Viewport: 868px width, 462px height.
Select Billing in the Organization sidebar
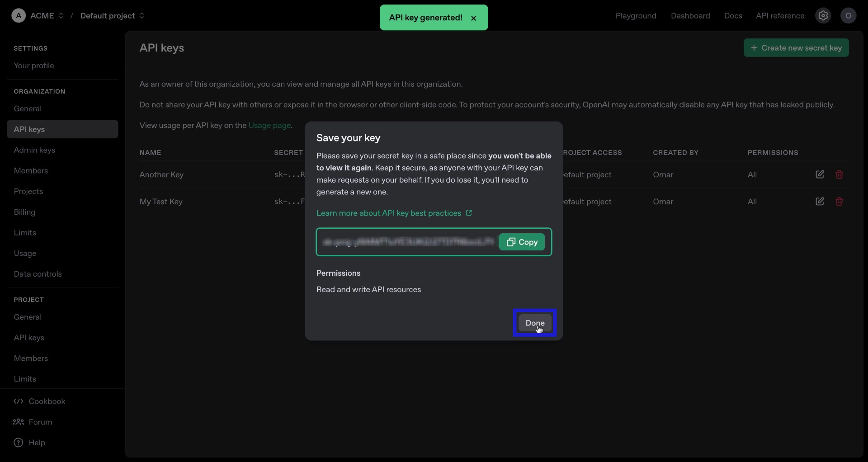pyautogui.click(x=25, y=212)
